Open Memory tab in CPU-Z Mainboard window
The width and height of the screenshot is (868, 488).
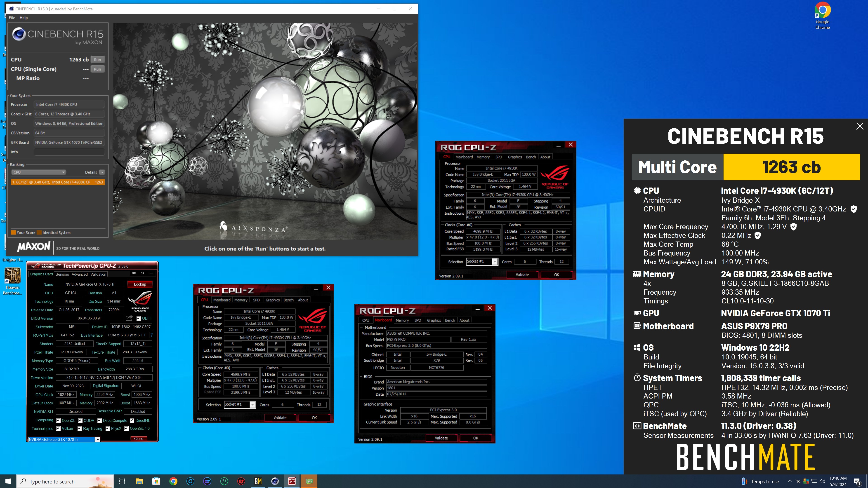point(402,320)
